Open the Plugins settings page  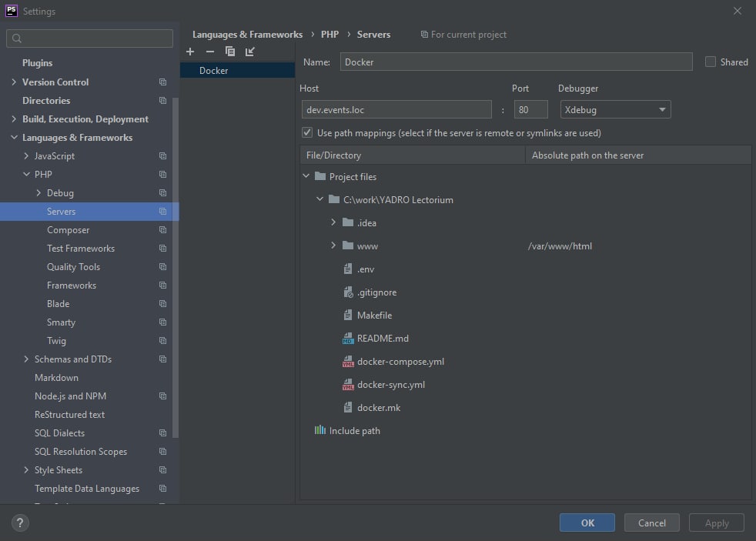pos(37,63)
